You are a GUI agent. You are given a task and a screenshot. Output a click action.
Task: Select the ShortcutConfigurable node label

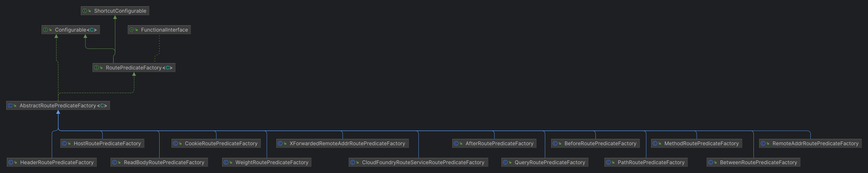pos(120,11)
